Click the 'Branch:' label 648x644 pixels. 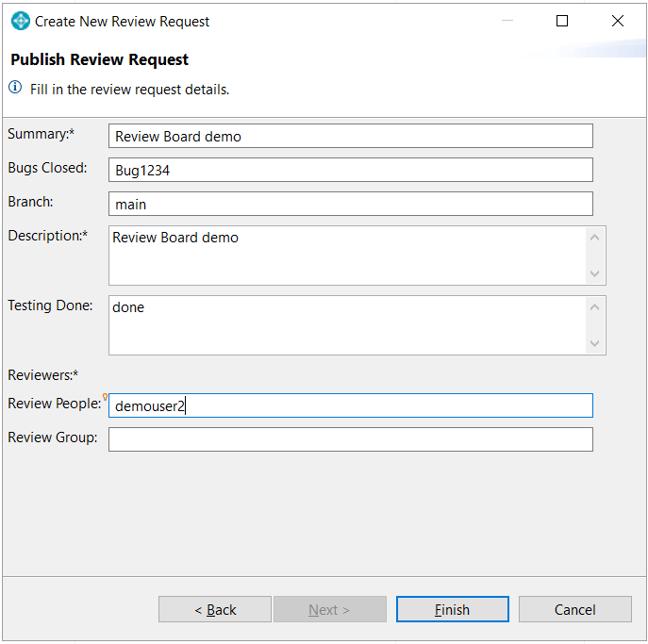(30, 202)
